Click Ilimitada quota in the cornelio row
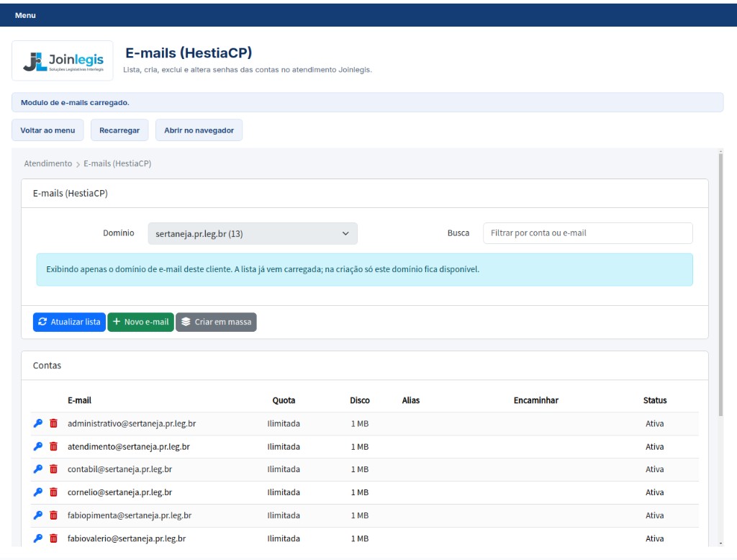Image resolution: width=737 pixels, height=560 pixels. point(284,492)
